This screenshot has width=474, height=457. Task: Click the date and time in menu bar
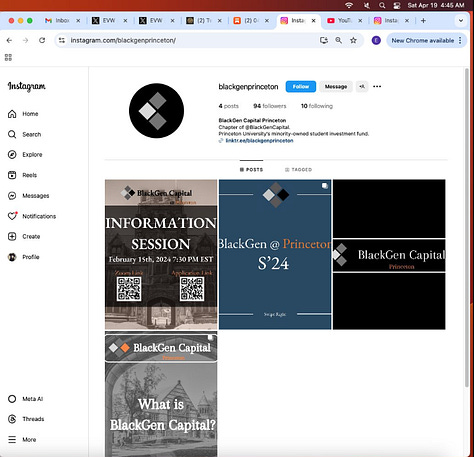436,5
